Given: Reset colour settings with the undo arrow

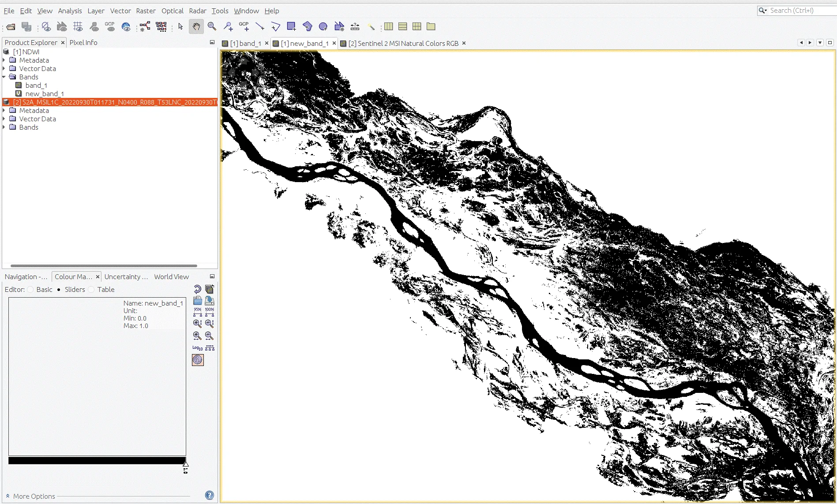Looking at the screenshot, I should (197, 289).
